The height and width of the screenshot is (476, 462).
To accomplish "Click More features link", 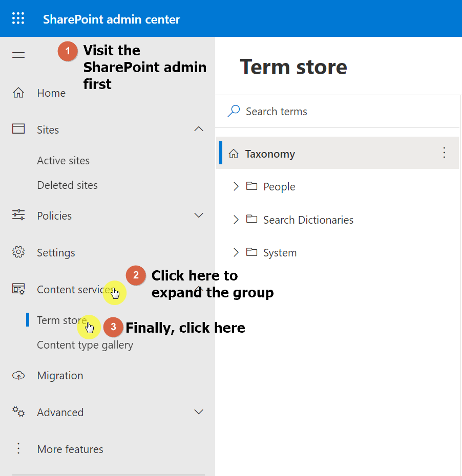I will [x=70, y=449].
